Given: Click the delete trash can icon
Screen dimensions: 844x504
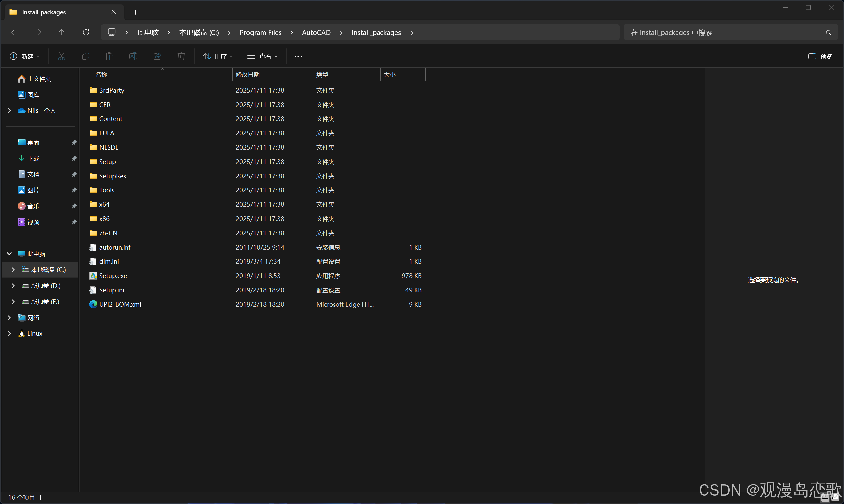Looking at the screenshot, I should coord(181,56).
